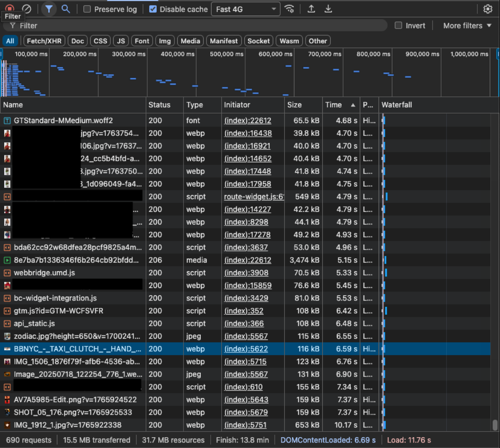
Task: Open network conditions panel
Action: tap(290, 9)
